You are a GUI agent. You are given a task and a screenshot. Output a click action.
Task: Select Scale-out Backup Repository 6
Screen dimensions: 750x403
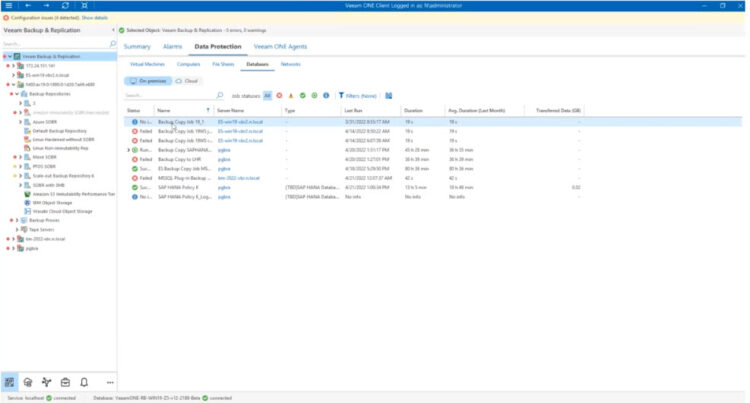[63, 176]
